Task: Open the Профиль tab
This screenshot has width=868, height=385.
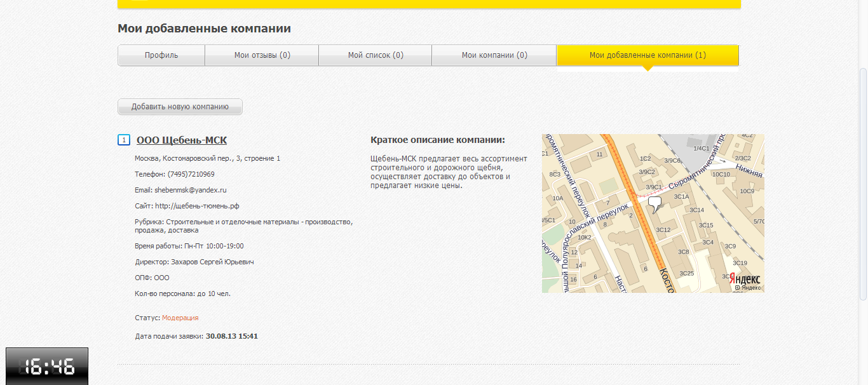Action: pyautogui.click(x=161, y=55)
